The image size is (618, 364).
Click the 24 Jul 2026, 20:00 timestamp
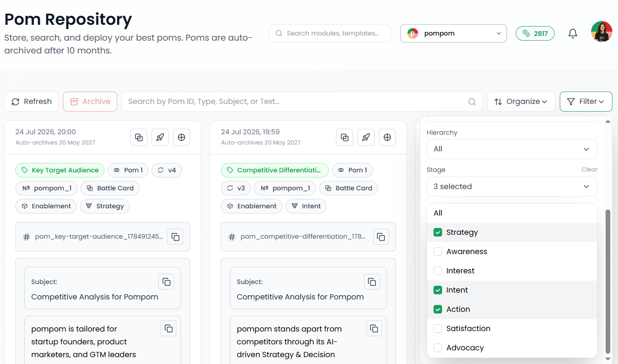click(x=46, y=132)
